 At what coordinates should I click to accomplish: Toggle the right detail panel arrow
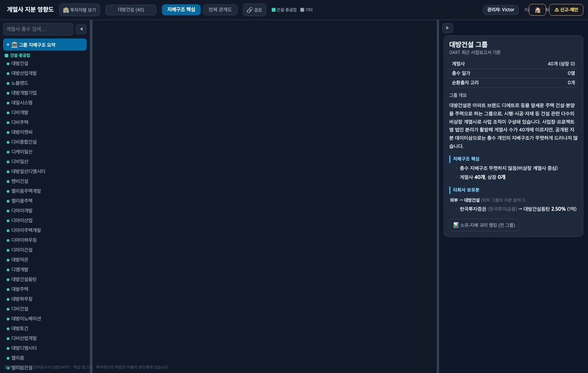coord(447,28)
